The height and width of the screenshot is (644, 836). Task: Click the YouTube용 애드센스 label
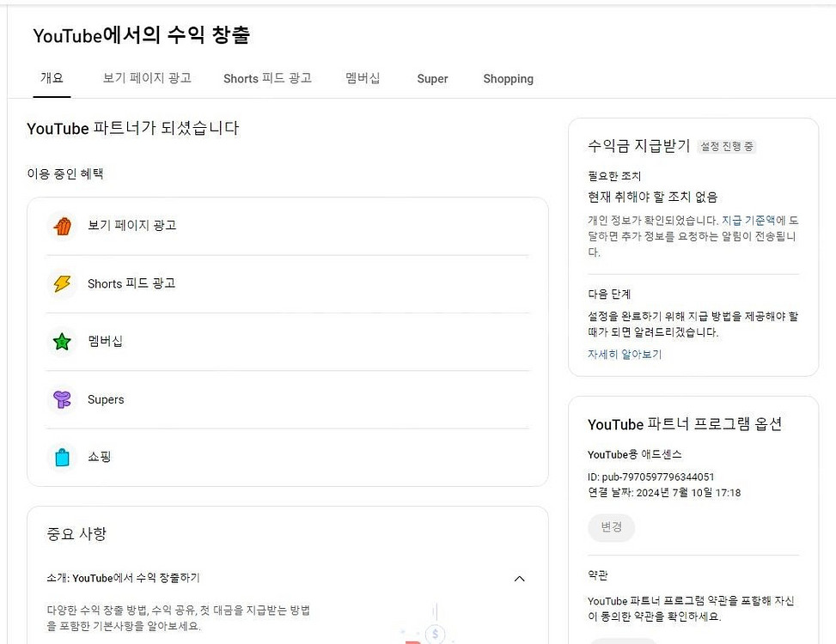[634, 454]
